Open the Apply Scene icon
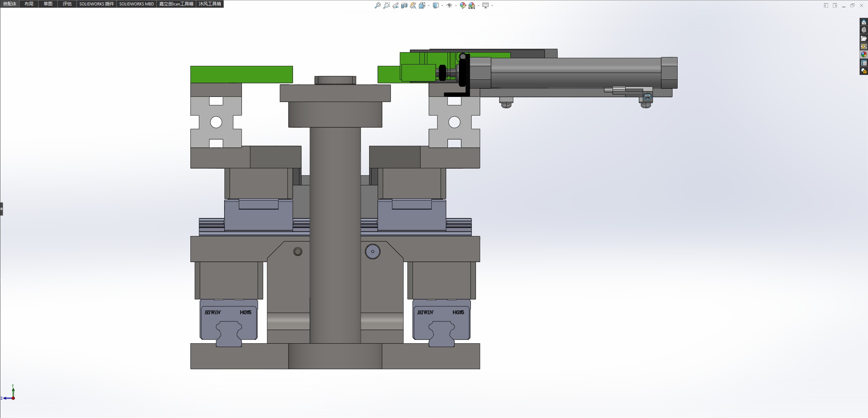This screenshot has height=418, width=868. click(472, 5)
